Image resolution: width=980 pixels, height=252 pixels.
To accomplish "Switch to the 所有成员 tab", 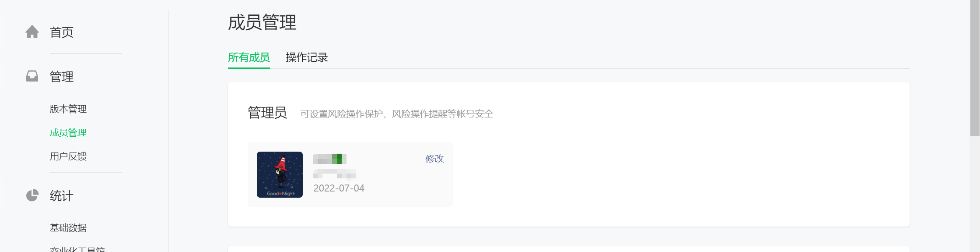I will tap(249, 57).
